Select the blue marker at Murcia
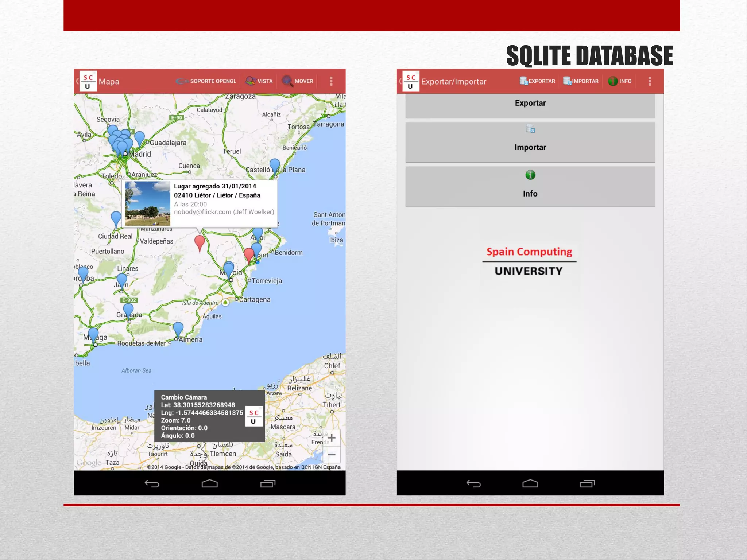The image size is (747, 560). pyautogui.click(x=229, y=270)
